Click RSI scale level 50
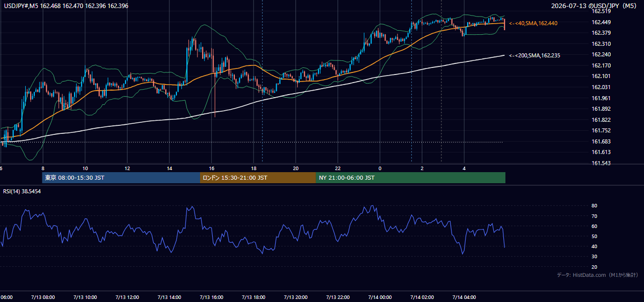Screen dimensions: 644x302 click(x=595, y=236)
